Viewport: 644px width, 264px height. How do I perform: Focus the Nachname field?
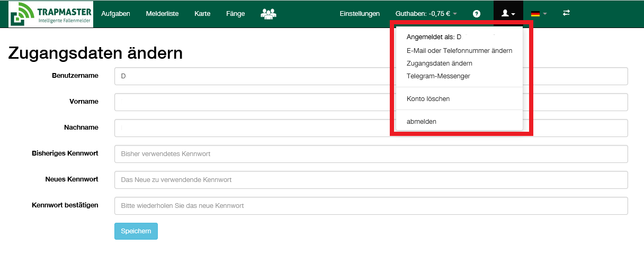[371, 128]
